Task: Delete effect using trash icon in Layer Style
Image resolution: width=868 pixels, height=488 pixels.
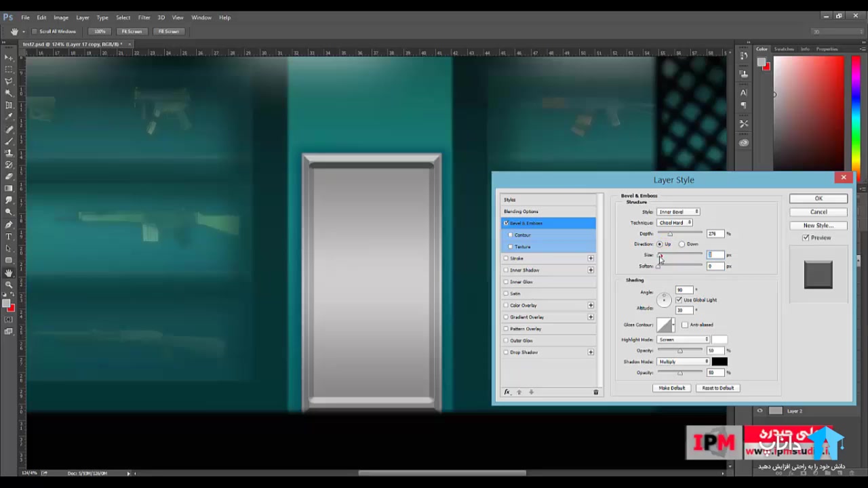Action: coord(596,392)
